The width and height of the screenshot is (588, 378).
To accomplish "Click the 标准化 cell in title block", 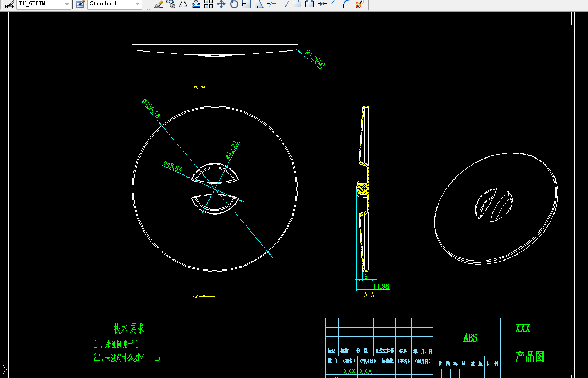I will point(388,361).
